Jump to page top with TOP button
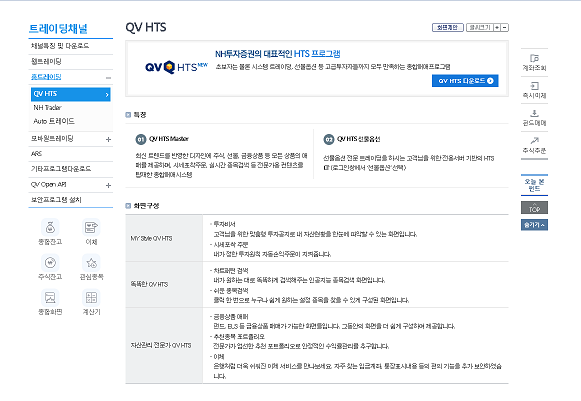 (x=534, y=208)
